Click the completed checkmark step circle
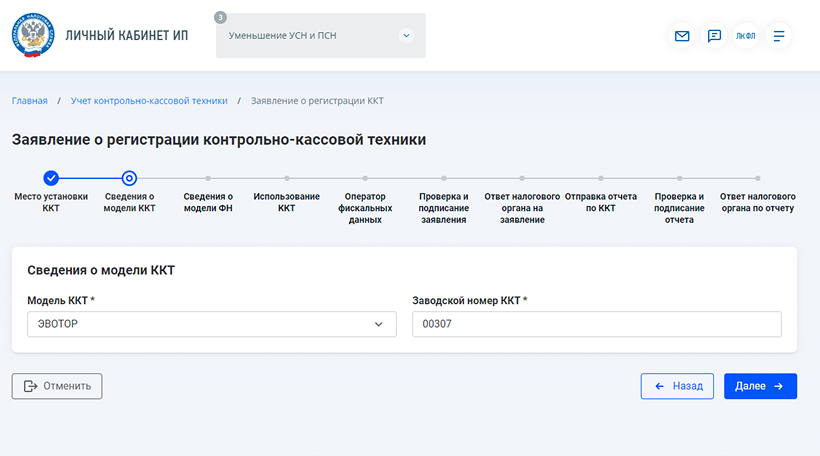Viewport: 820px width, 456px height. 51,178
